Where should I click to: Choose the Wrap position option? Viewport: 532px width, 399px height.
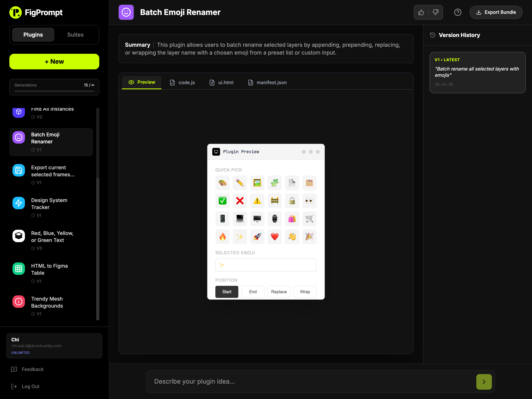(305, 292)
